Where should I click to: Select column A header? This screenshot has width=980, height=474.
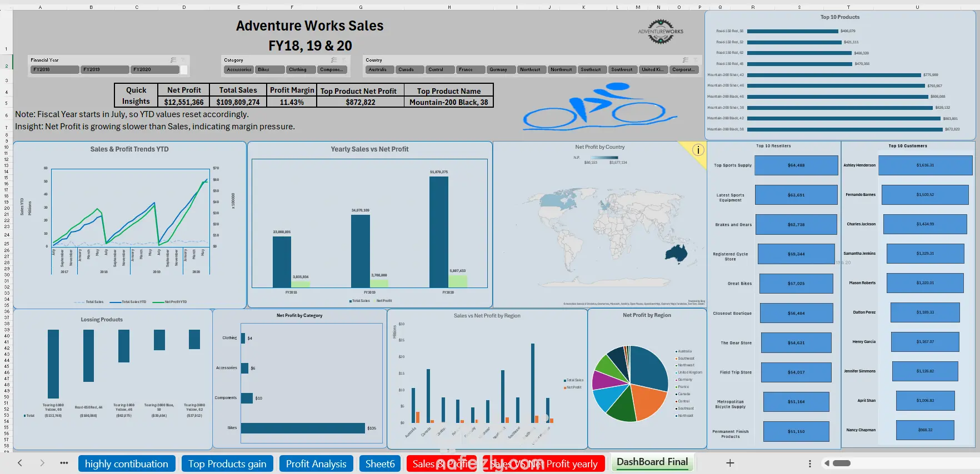[x=40, y=7]
